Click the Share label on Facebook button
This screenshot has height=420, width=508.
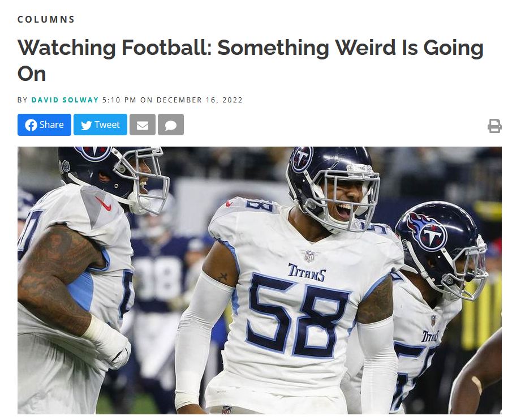[x=51, y=125]
